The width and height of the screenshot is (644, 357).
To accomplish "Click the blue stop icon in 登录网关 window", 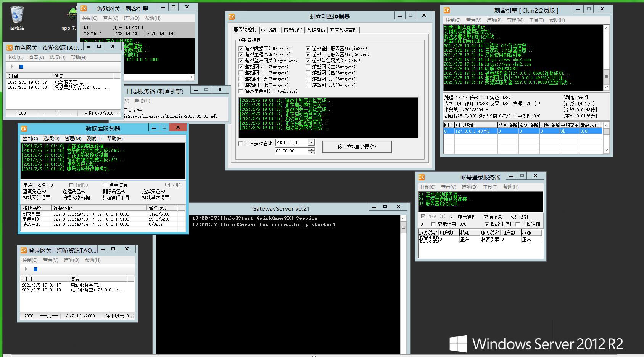I will point(35,269).
